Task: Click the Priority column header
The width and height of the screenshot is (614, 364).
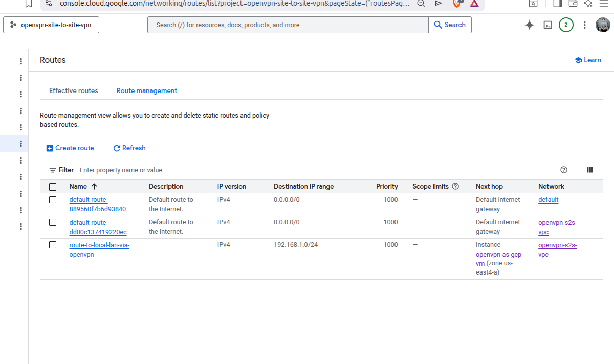Action: 387,187
